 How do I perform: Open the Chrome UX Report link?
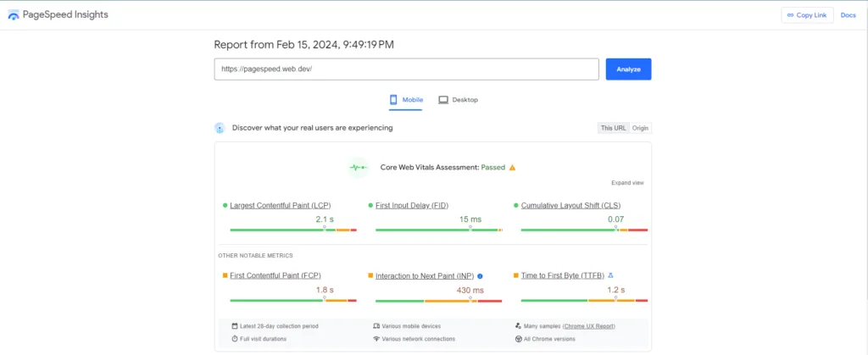pos(588,326)
